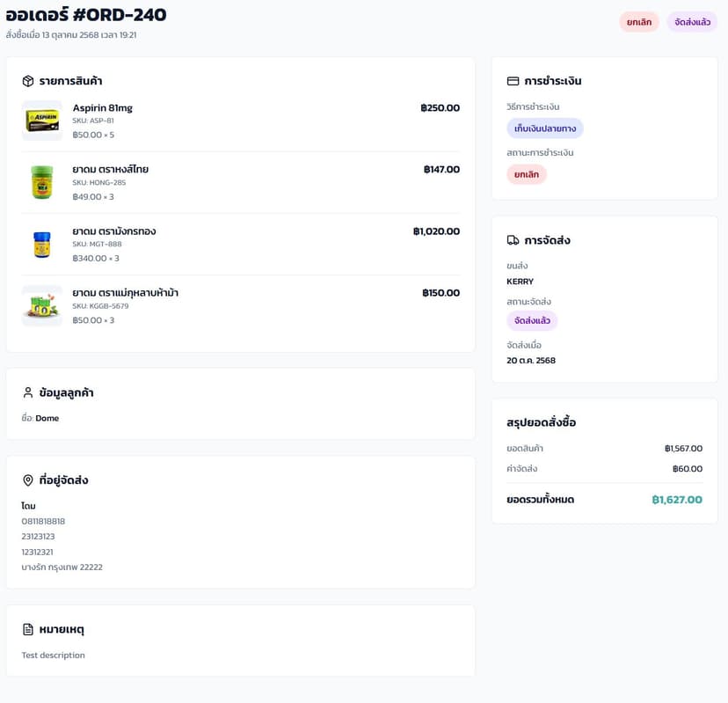
Task: Click the จัดส่งแล้ว shipping status badge
Action: (x=532, y=320)
